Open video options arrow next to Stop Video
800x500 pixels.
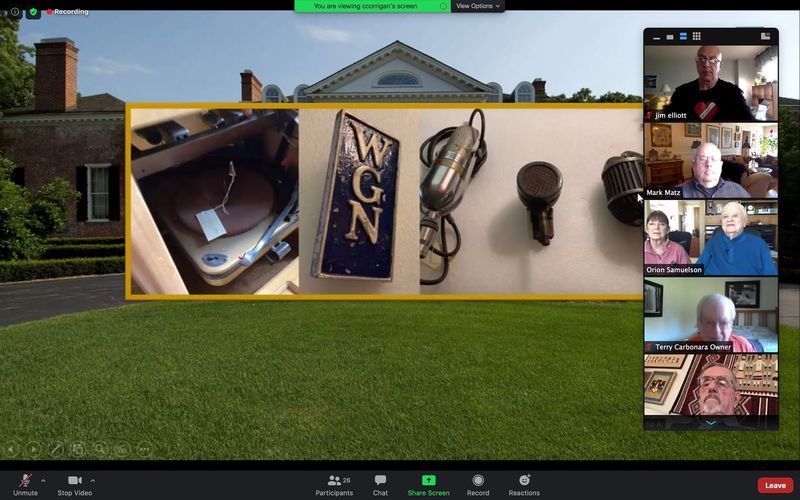[x=92, y=480]
